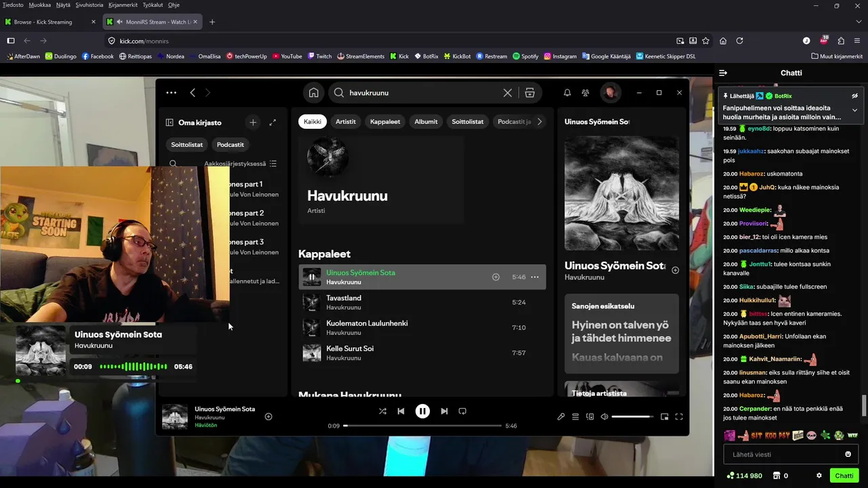Open the Firefox application menu
The width and height of the screenshot is (868, 488).
pos(858,41)
